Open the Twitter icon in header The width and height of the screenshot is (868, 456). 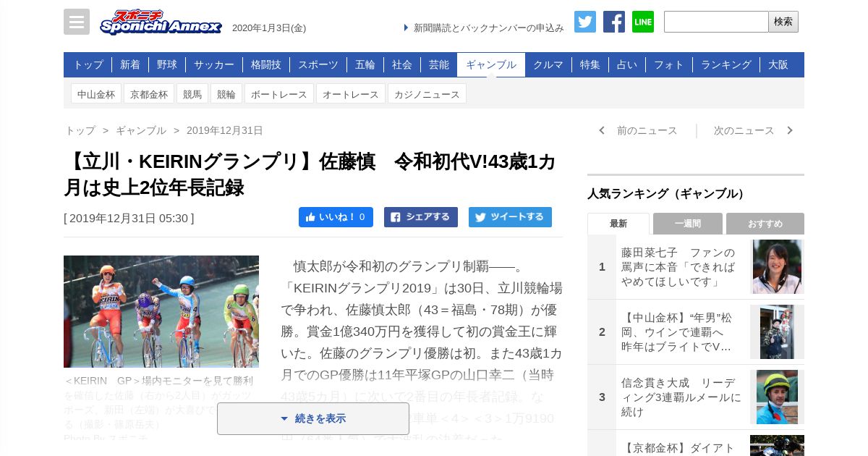[x=585, y=22]
